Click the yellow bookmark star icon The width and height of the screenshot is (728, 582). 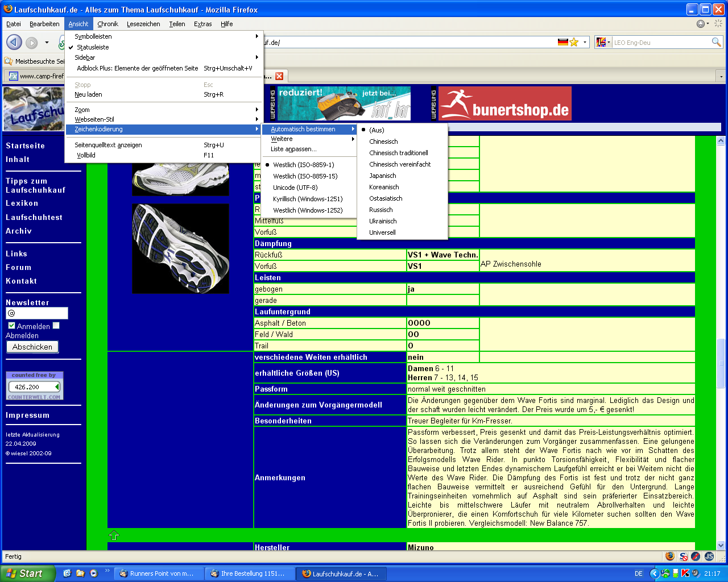574,42
